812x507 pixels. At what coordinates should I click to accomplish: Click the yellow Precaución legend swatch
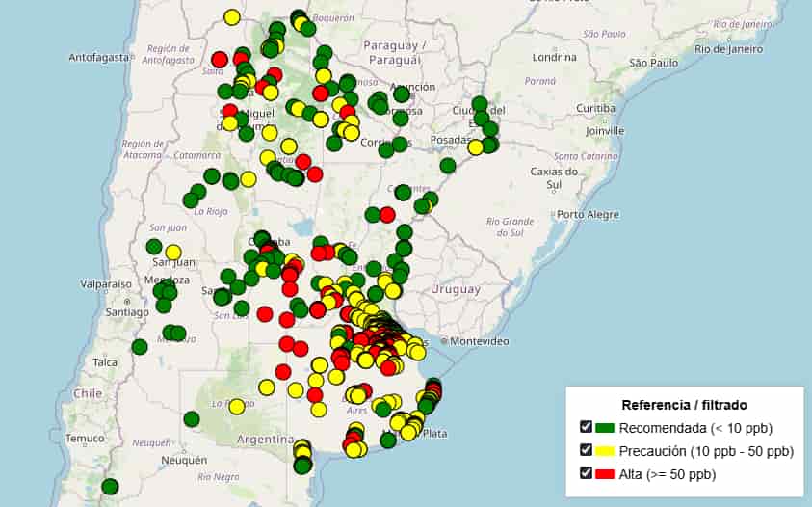[605, 451]
